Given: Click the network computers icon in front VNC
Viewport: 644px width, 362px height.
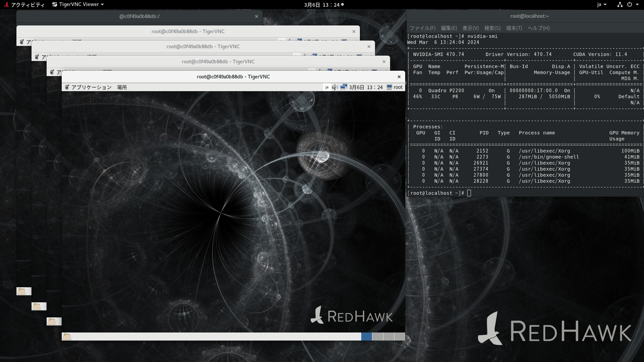Looking at the screenshot, I should (343, 87).
